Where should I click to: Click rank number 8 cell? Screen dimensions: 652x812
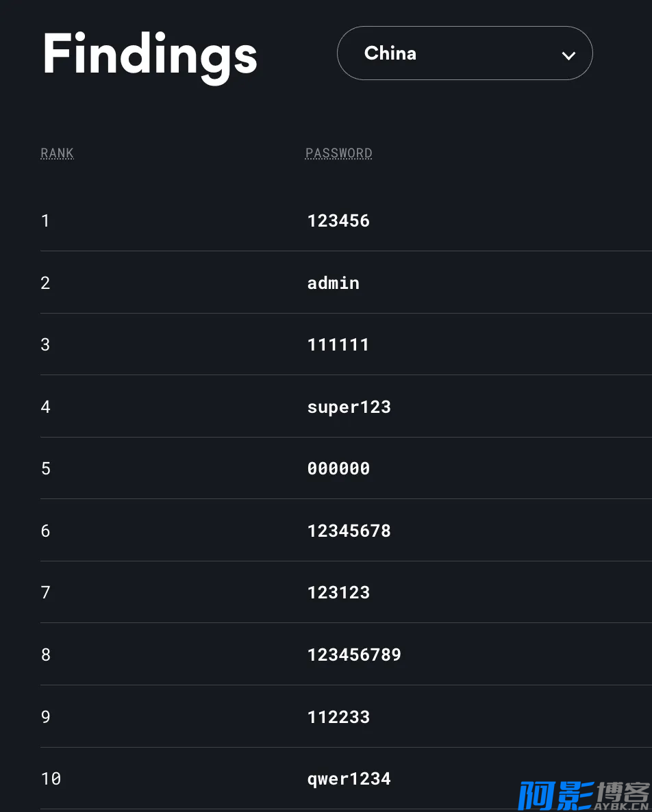[46, 655]
